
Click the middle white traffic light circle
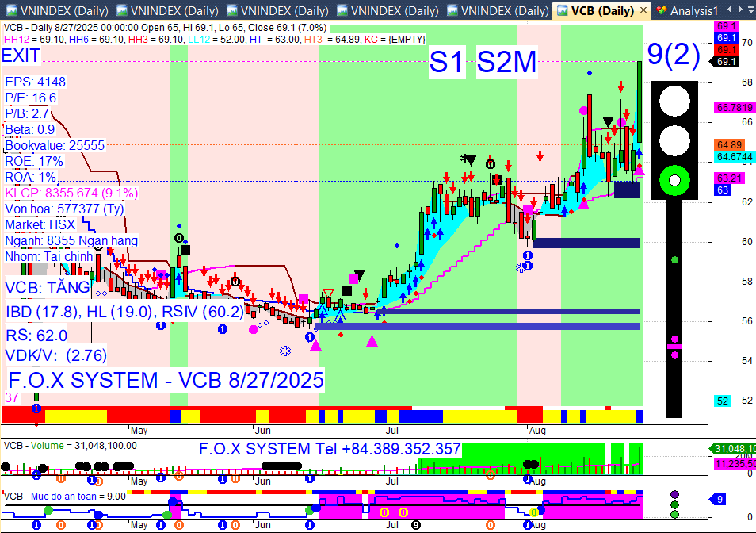[674, 140]
